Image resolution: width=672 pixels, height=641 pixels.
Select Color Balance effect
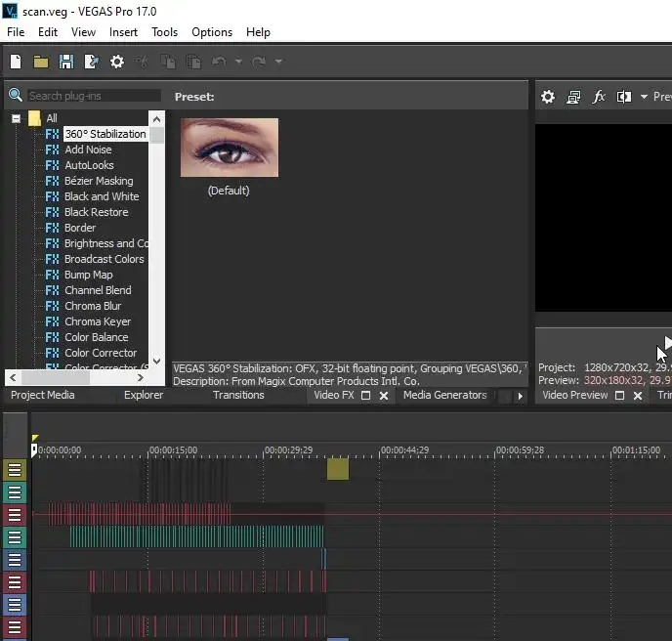pos(96,337)
